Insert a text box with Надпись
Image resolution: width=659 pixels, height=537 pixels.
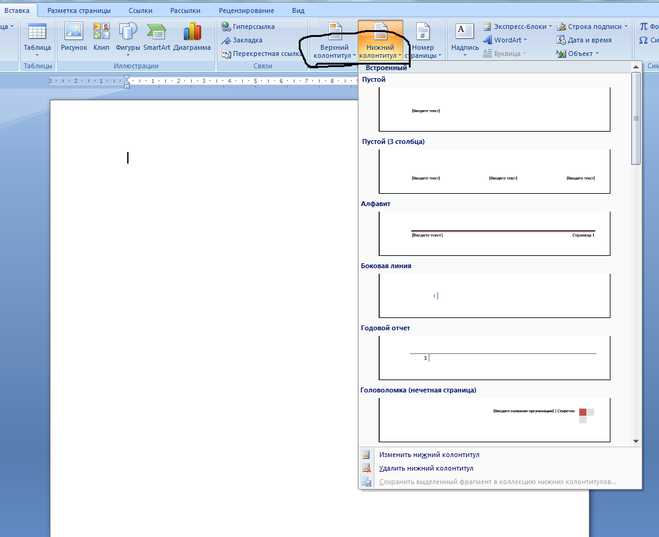coord(465,40)
